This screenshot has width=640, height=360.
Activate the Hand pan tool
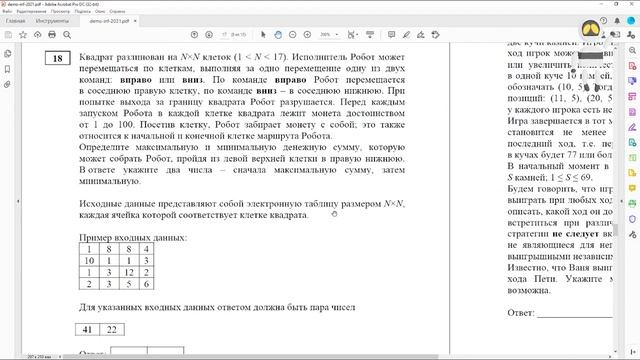(x=278, y=35)
